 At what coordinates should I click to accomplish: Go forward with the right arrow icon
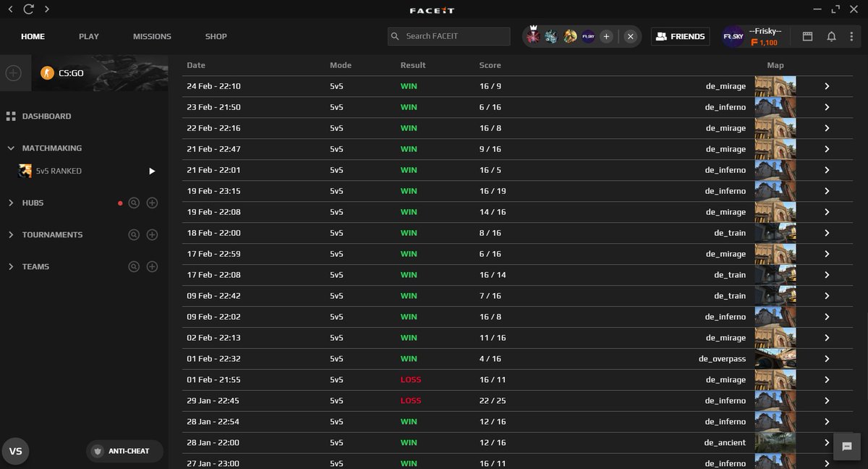click(x=47, y=9)
